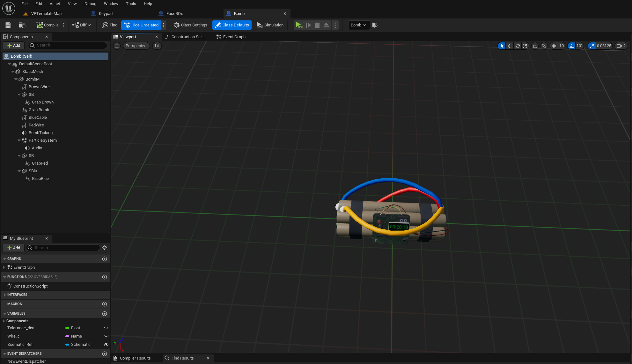This screenshot has height=364, width=632.
Task: Add a new variable with the plus icon
Action: [x=104, y=314]
